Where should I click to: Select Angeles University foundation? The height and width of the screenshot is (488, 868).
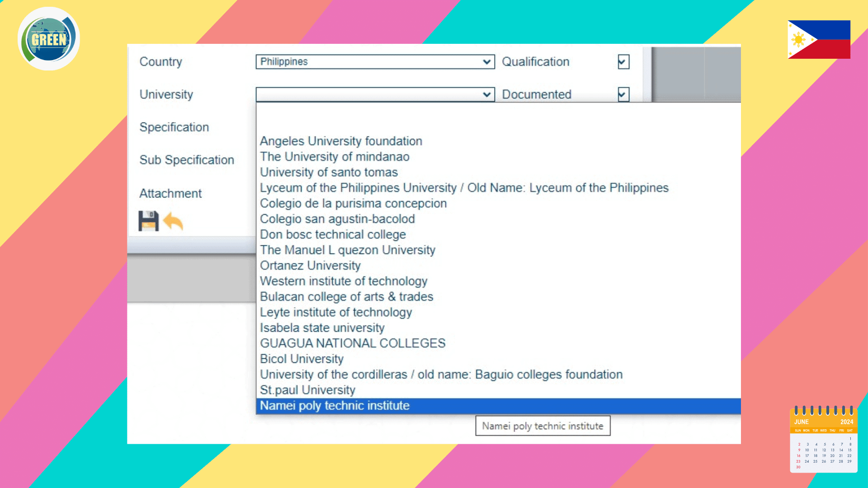(341, 141)
